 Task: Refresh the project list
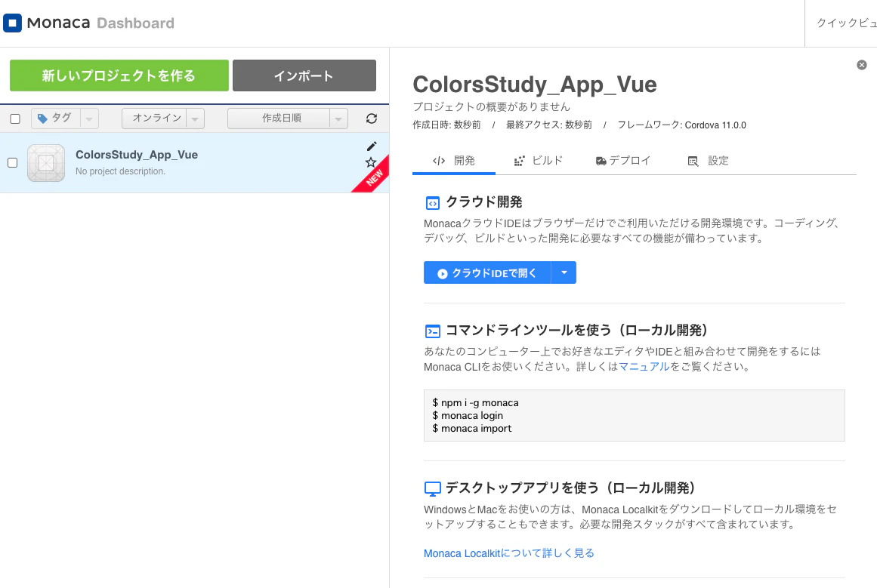tap(372, 119)
